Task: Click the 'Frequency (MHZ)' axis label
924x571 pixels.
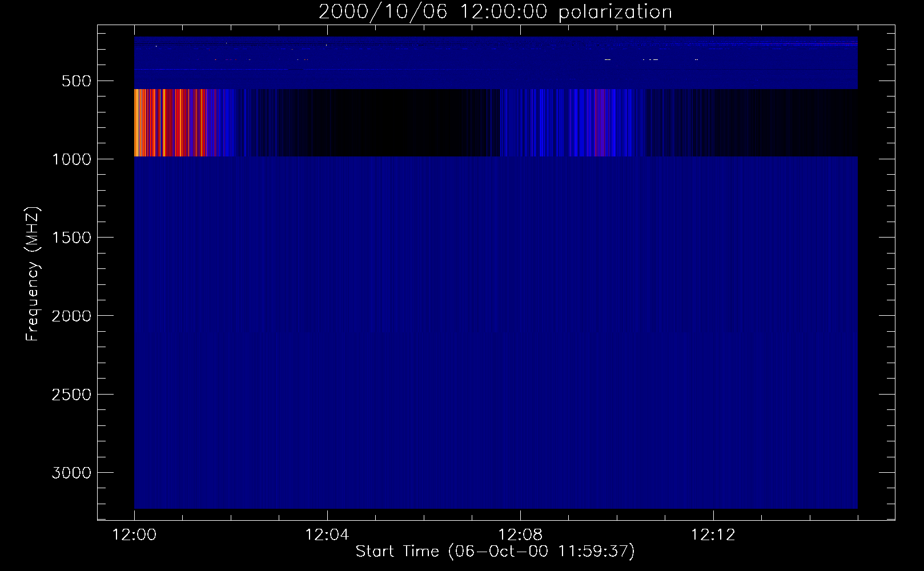Action: 33,274
